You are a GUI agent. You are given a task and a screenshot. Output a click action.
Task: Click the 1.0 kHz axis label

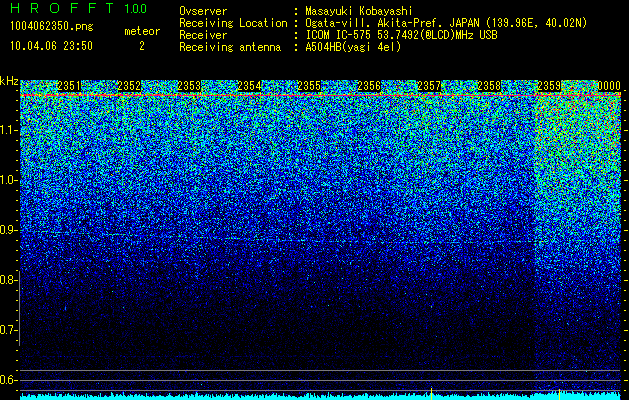(x=9, y=180)
